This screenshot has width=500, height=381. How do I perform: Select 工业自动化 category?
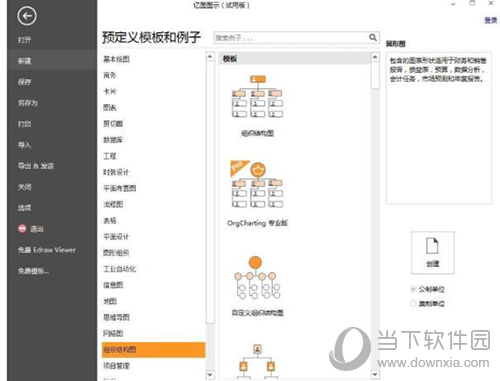coord(120,269)
